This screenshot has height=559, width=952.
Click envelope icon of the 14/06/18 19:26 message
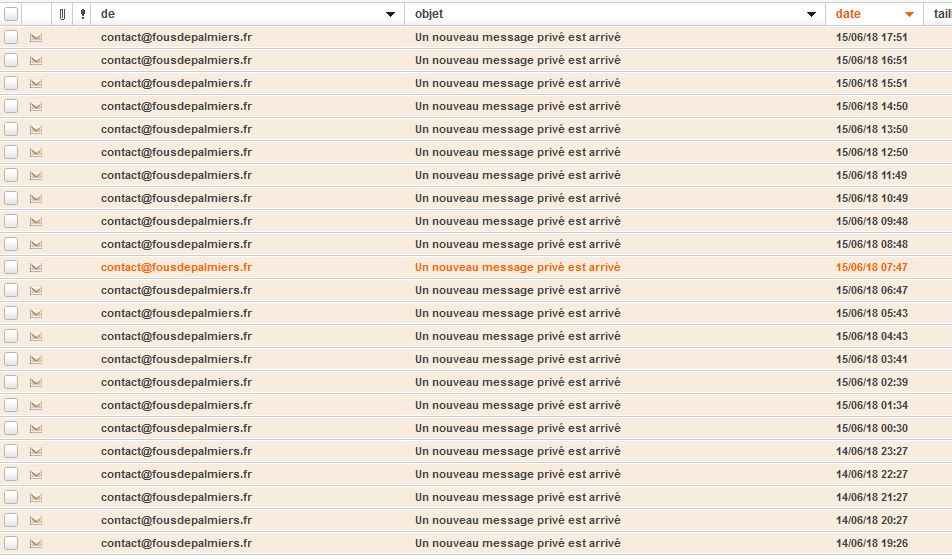click(x=36, y=543)
